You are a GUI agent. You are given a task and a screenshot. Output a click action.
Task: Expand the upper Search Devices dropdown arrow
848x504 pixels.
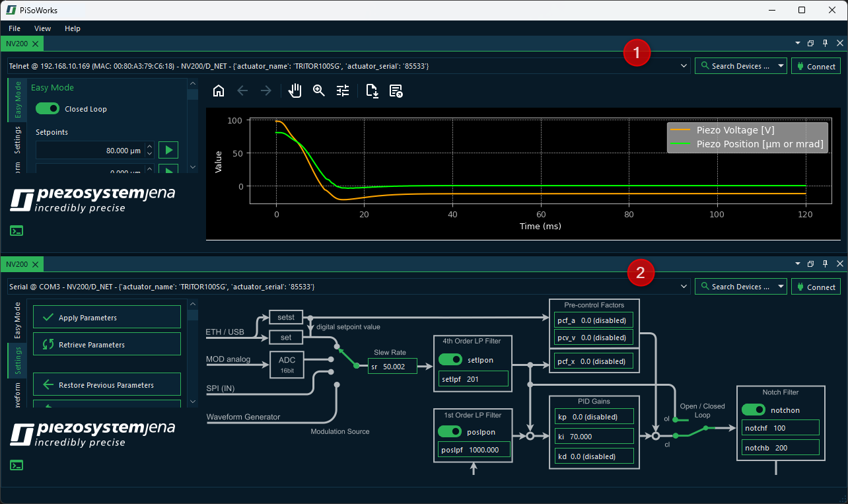coord(780,66)
